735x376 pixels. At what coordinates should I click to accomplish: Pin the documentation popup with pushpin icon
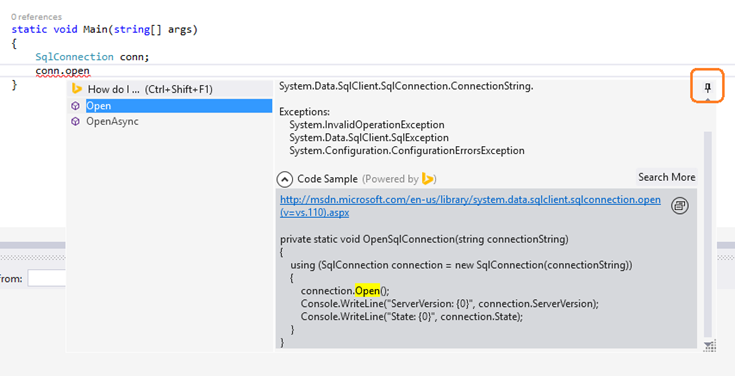click(x=708, y=87)
